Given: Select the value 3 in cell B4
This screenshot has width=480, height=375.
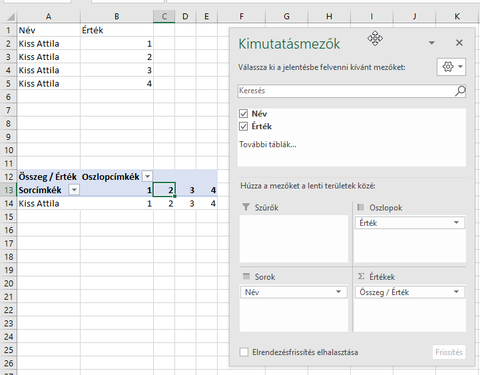Looking at the screenshot, I should pyautogui.click(x=117, y=70).
